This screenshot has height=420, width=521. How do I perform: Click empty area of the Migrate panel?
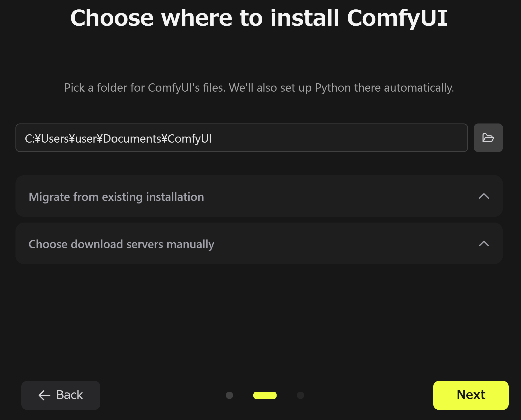[339, 196]
